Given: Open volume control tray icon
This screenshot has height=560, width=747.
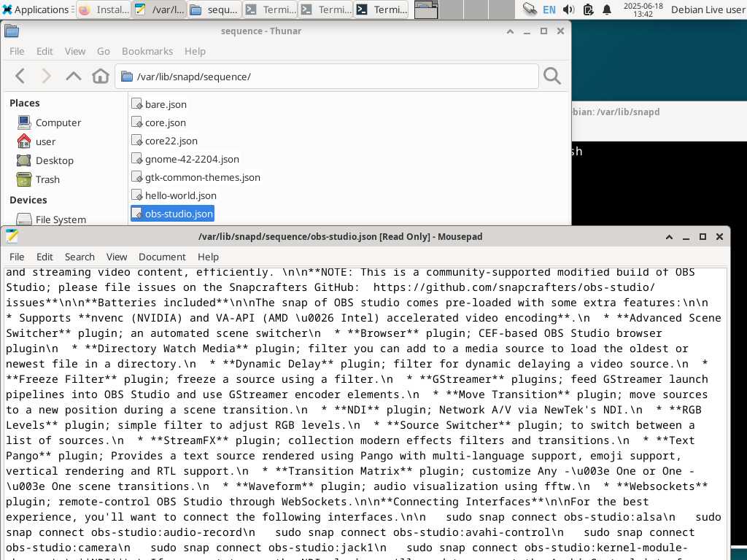Looking at the screenshot, I should tap(568, 9).
